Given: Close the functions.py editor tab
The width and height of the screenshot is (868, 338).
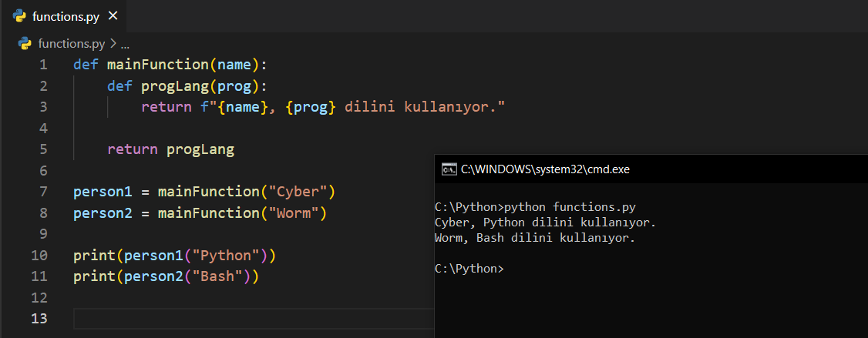Looking at the screenshot, I should point(113,16).
